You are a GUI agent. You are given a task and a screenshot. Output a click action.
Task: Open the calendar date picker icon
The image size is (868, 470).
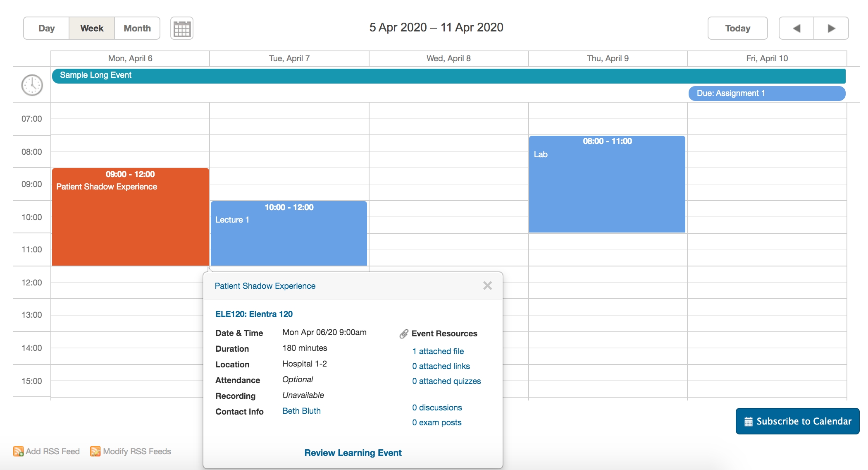[182, 29]
